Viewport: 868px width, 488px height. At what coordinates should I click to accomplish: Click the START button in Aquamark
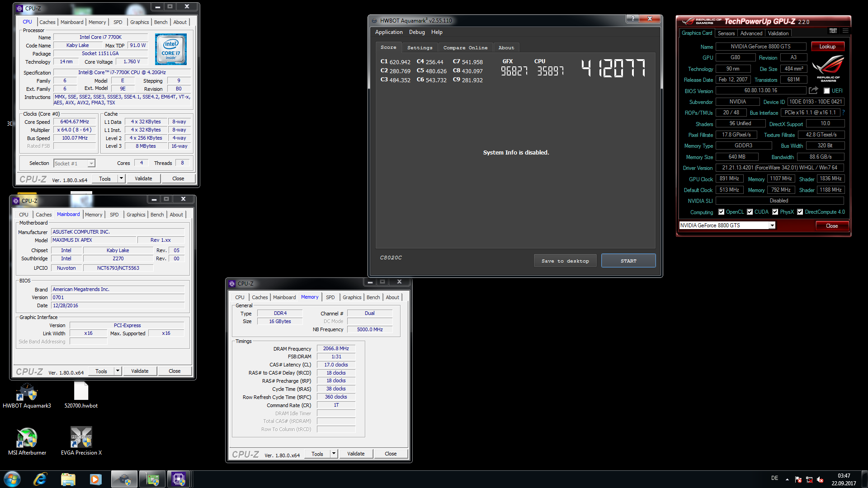point(628,261)
